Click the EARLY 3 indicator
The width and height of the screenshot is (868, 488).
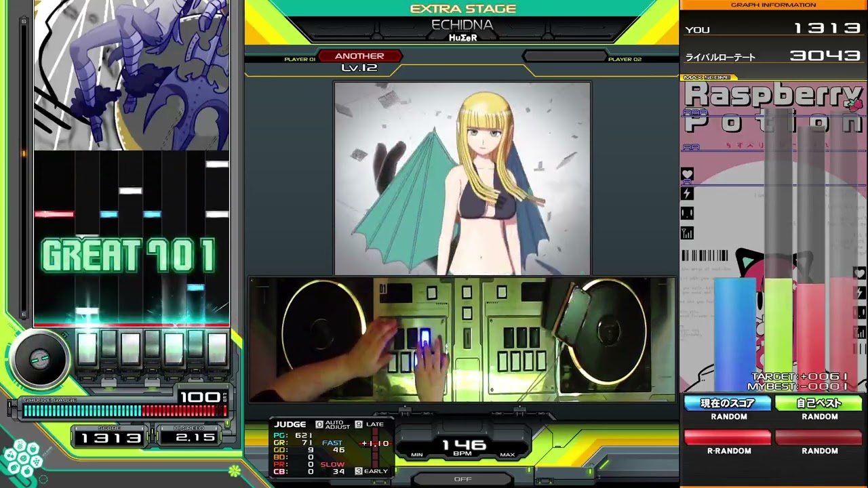(371, 471)
